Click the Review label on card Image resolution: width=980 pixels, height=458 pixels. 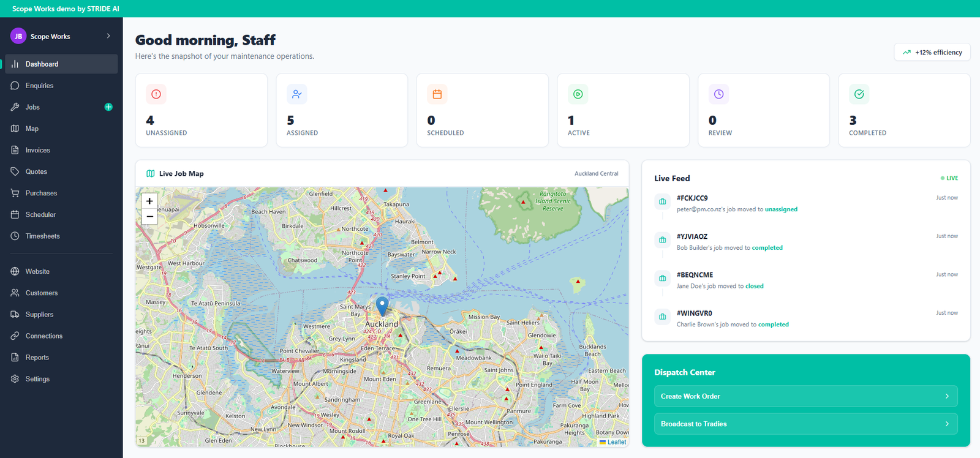[x=720, y=133]
